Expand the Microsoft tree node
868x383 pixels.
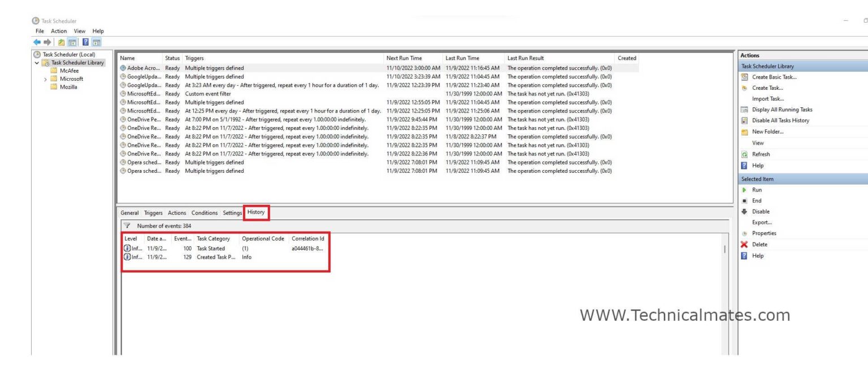click(46, 79)
